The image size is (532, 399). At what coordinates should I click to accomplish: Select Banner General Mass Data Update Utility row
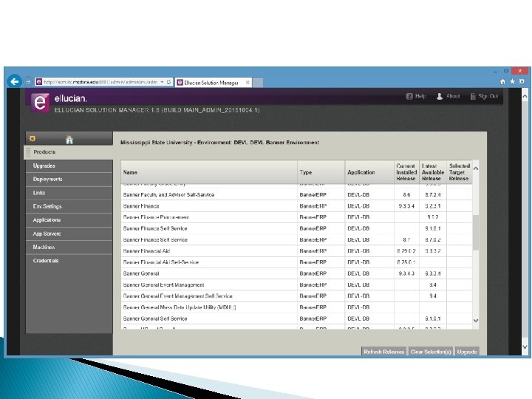(x=296, y=307)
